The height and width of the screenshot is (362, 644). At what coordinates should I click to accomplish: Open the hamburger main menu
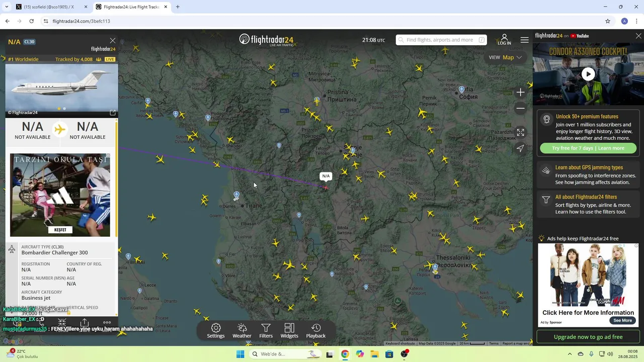pyautogui.click(x=525, y=40)
